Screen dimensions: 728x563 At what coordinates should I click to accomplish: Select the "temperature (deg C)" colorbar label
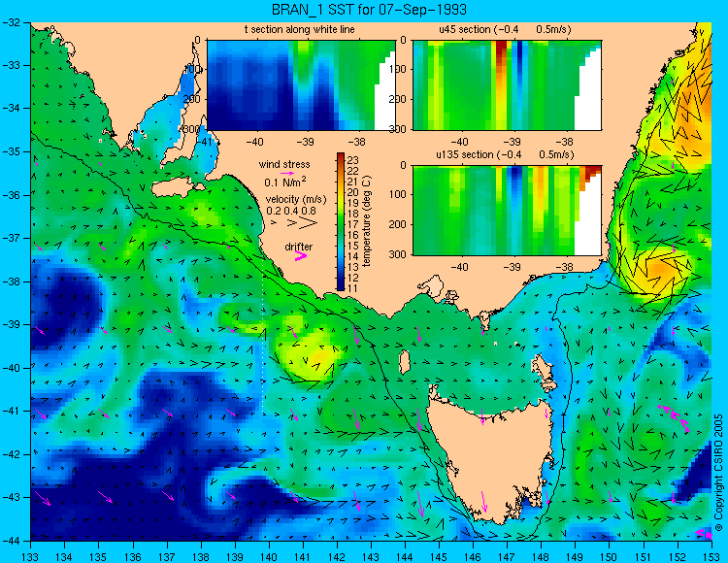(x=367, y=221)
